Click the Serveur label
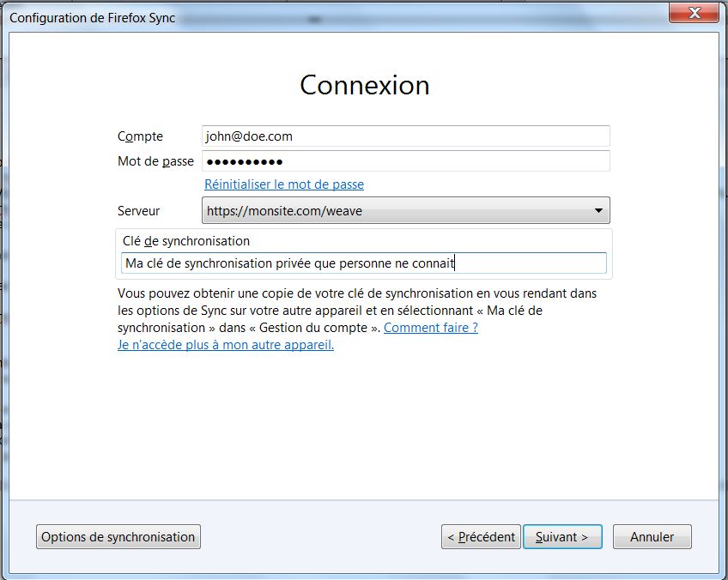Screen dimensions: 728x580 (x=139, y=211)
